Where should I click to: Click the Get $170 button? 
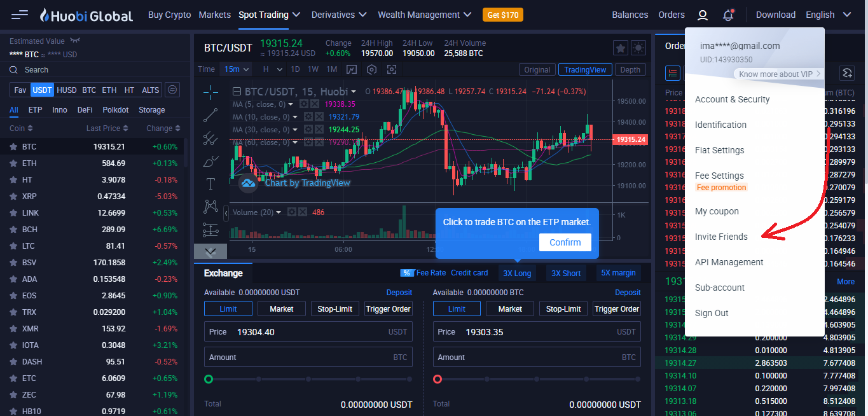coord(503,15)
